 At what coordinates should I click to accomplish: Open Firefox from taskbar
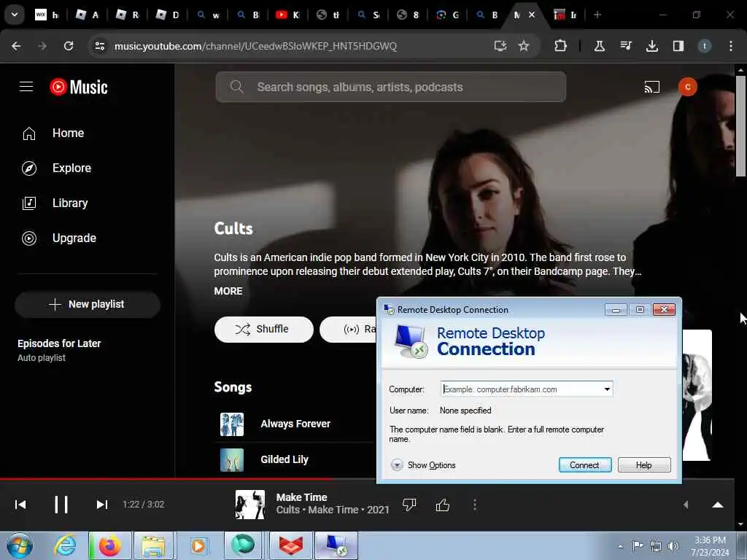[x=109, y=545]
